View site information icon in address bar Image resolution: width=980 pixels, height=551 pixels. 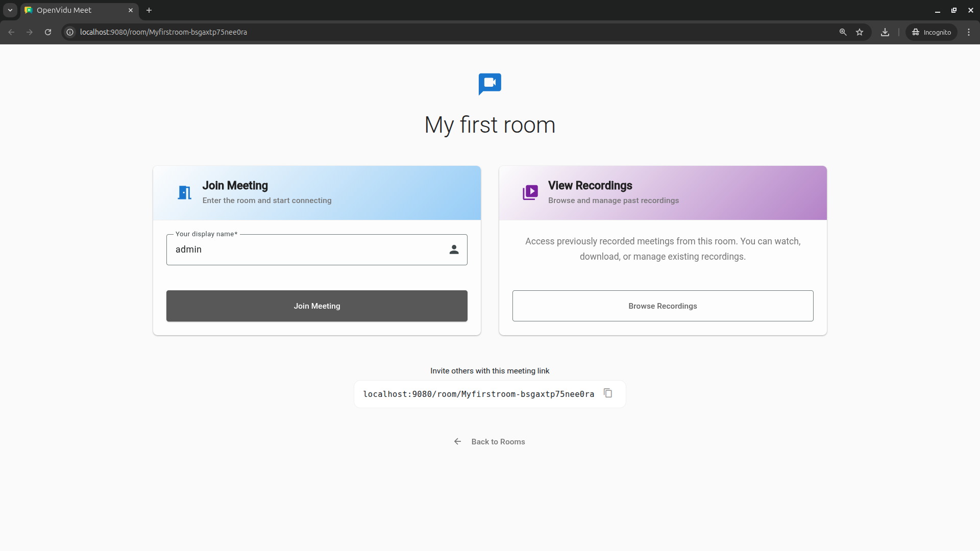70,32
